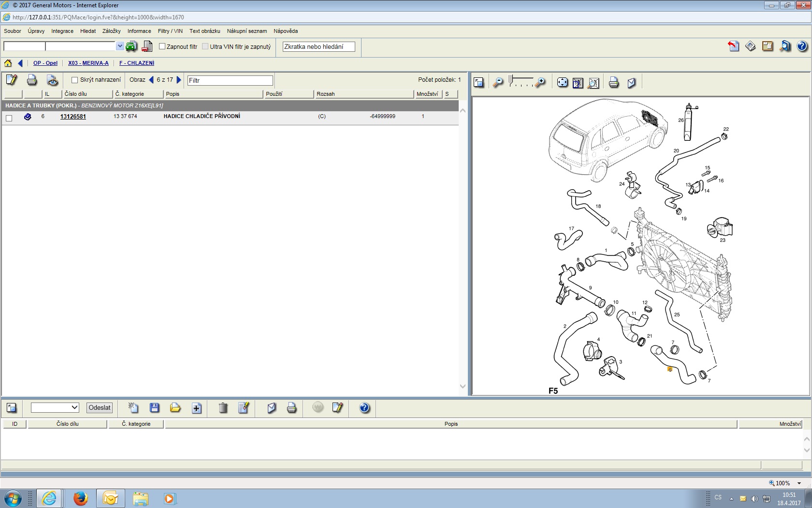
Task: Sort by the Číslo dílu column header in parts list
Action: [x=88, y=94]
